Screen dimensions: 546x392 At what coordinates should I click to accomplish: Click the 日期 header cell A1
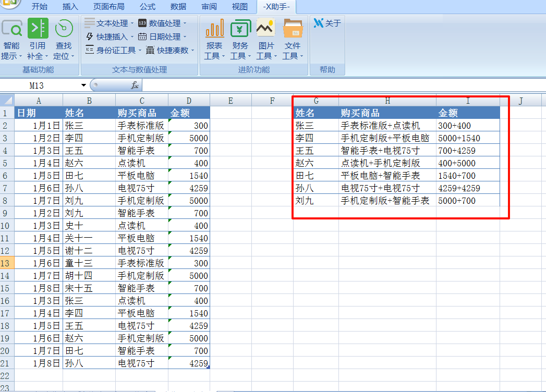pos(39,113)
